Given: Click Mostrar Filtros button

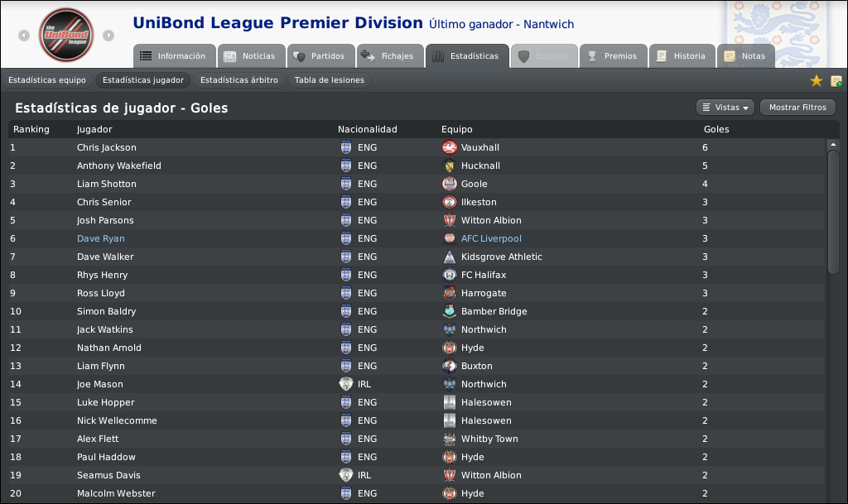Looking at the screenshot, I should (797, 108).
